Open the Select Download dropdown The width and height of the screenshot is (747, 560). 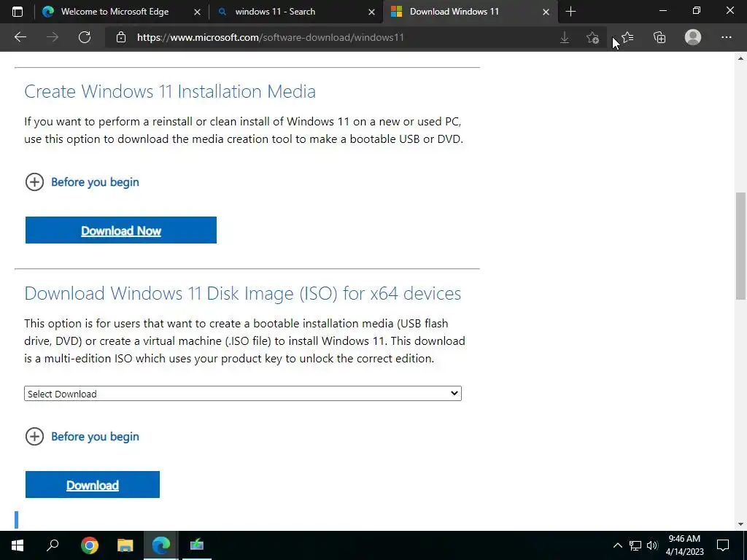[x=242, y=393]
